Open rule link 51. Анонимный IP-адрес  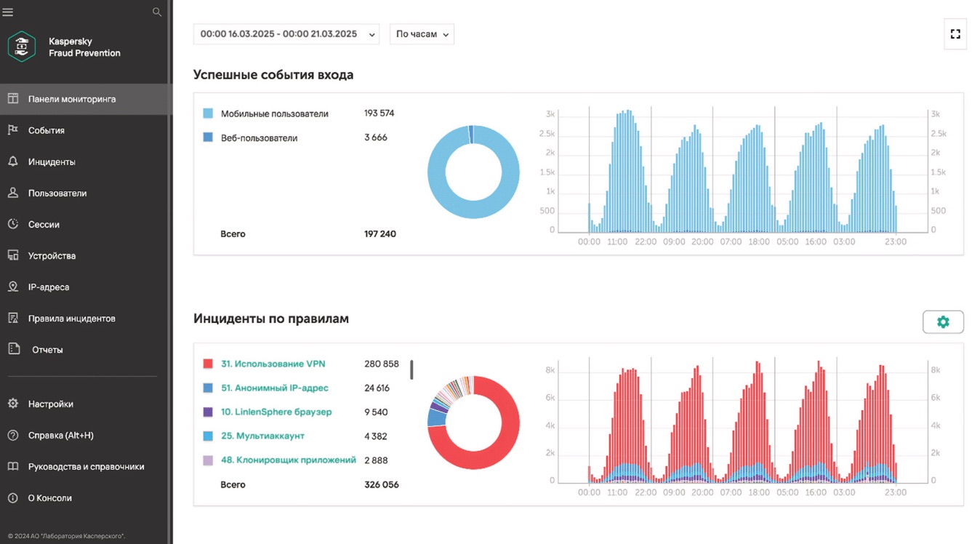pyautogui.click(x=275, y=388)
